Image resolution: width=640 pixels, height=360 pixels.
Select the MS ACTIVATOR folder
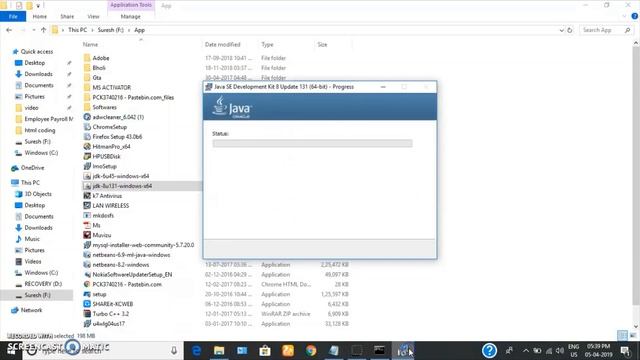tap(111, 88)
